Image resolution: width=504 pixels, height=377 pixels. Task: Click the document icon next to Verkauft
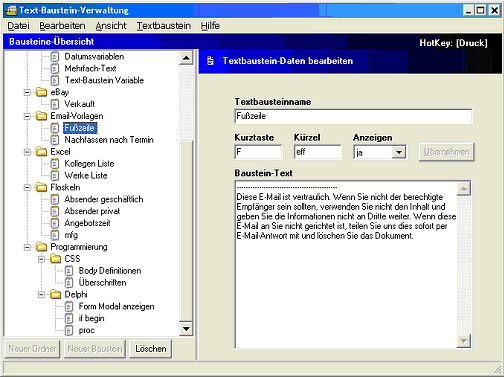tap(55, 104)
